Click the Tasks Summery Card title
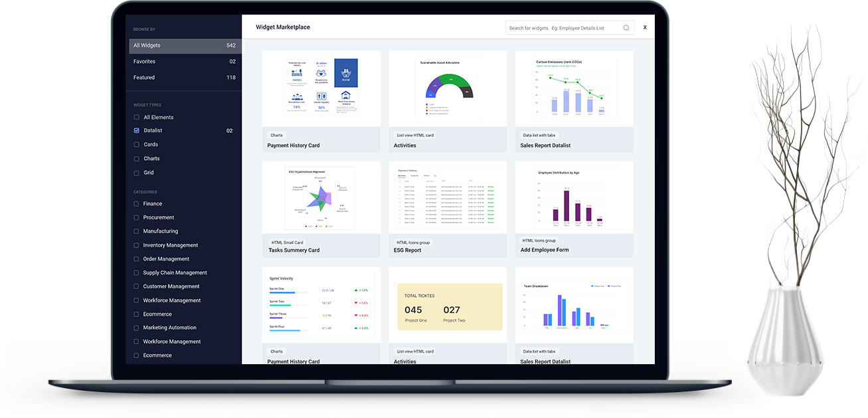 (294, 251)
